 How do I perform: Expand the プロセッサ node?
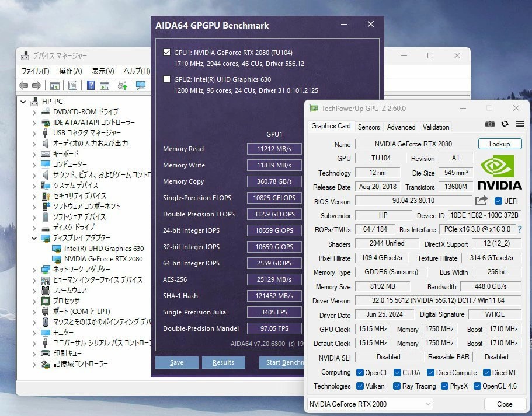[34, 301]
